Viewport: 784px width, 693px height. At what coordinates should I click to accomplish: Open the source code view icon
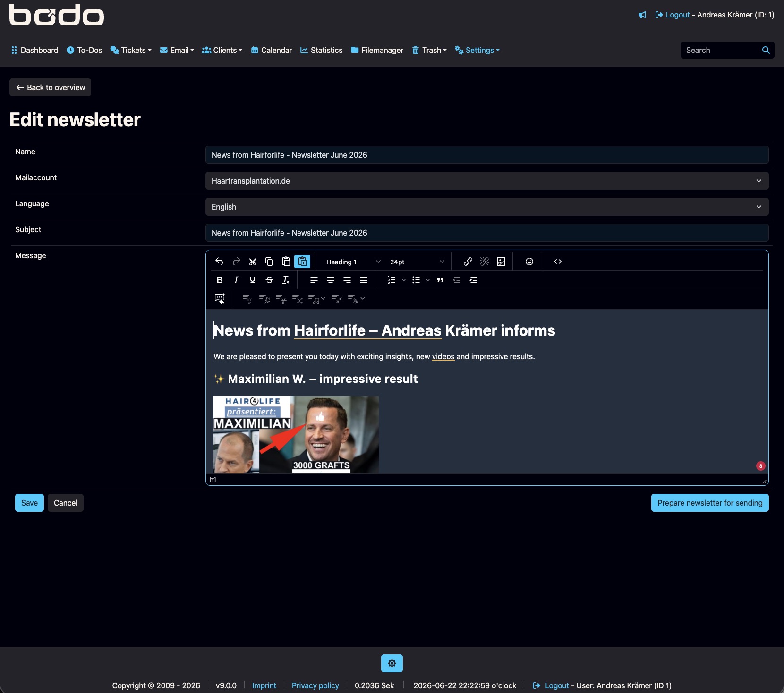pos(558,262)
